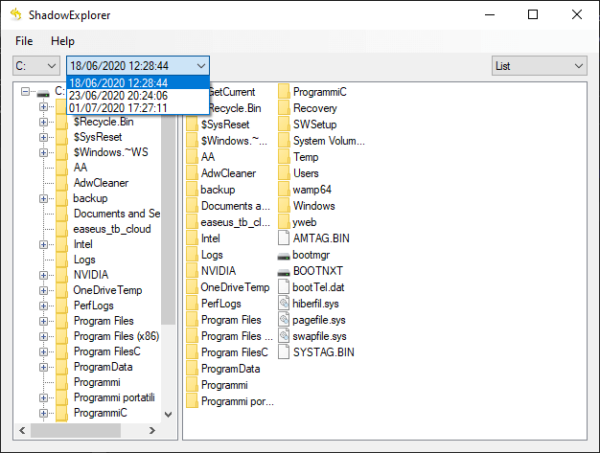Click the easeus_tb_cl... folder icon
This screenshot has height=453, width=600.
tap(192, 222)
